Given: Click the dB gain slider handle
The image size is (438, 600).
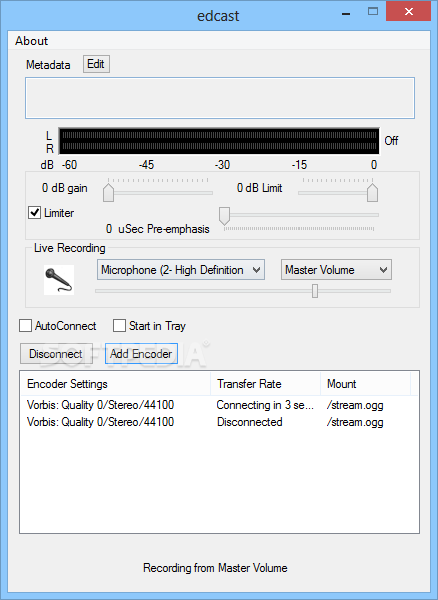Looking at the screenshot, I should (109, 192).
